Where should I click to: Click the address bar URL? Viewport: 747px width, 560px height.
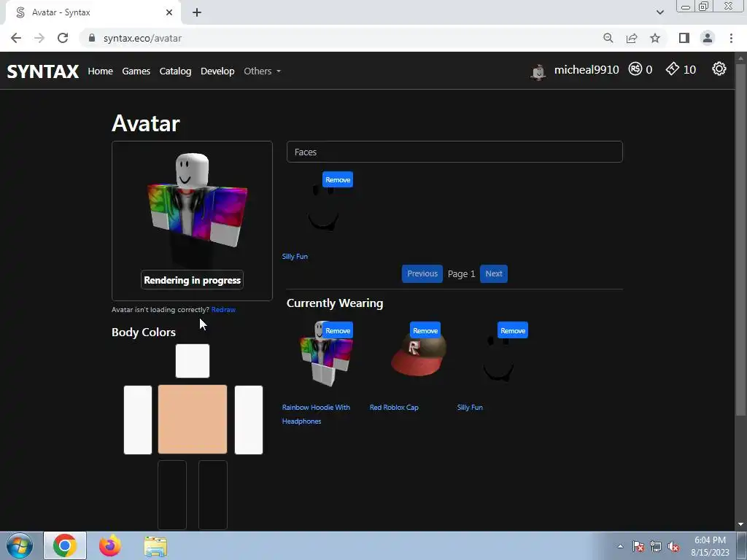pos(142,38)
